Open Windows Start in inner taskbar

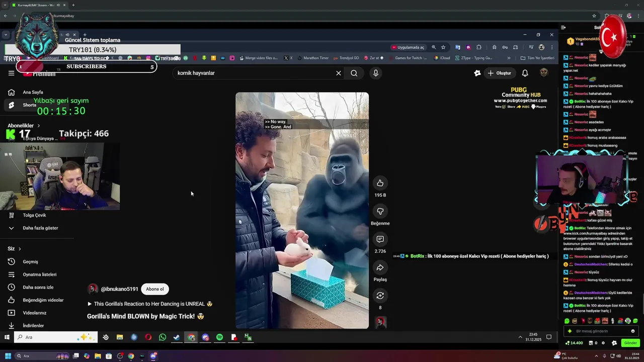[x=7, y=337]
